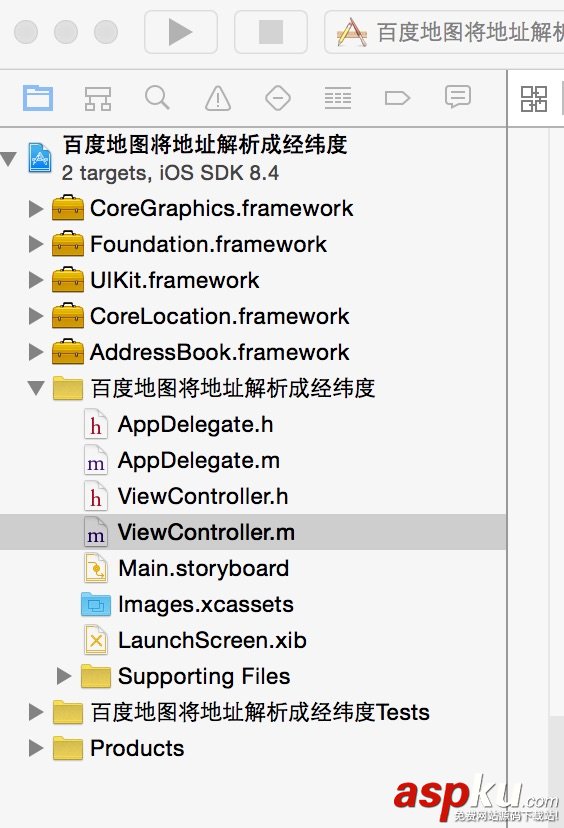Click the Run play button

(181, 32)
